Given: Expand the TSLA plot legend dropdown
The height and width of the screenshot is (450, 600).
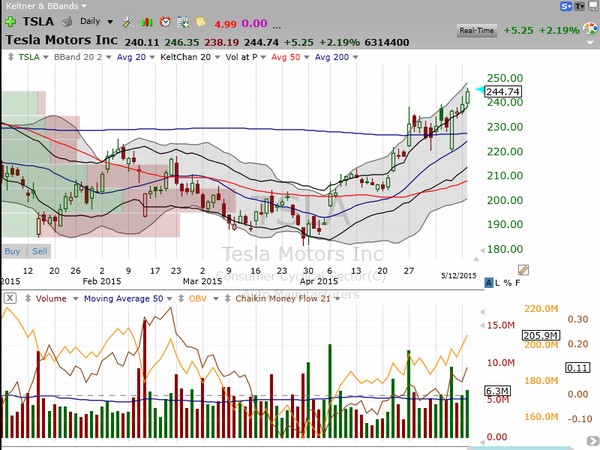Looking at the screenshot, I should (46, 57).
